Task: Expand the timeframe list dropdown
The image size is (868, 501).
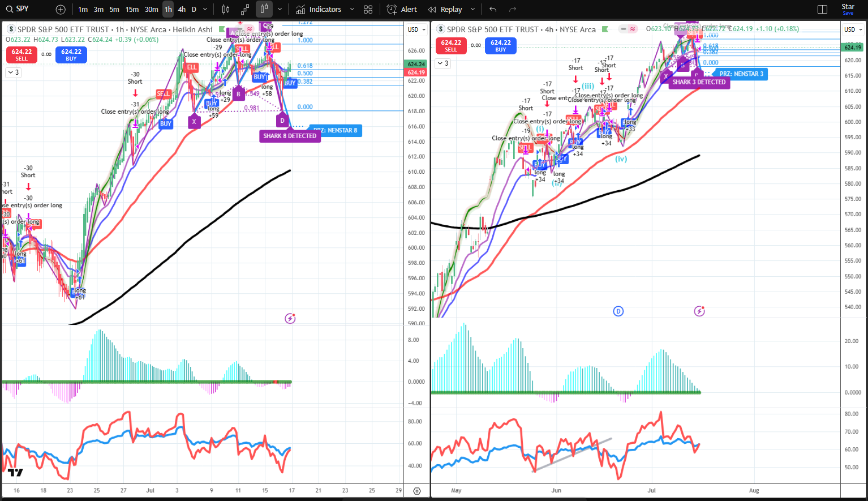Action: [205, 10]
